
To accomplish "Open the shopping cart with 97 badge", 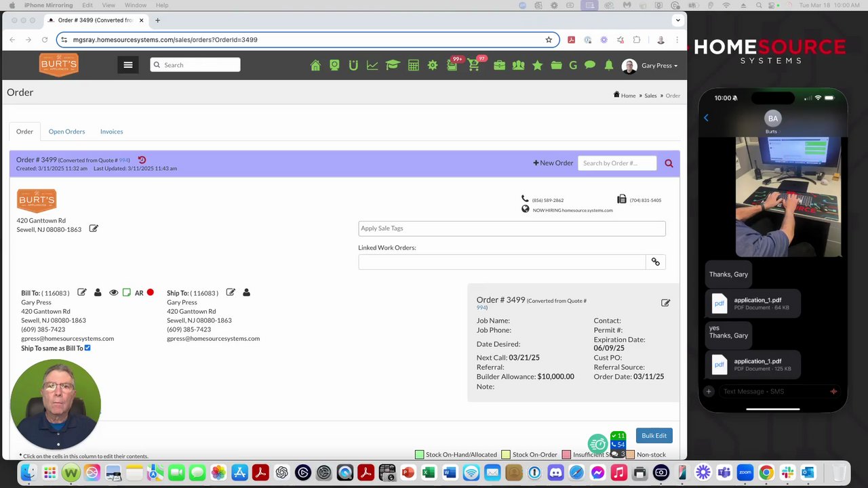I will click(475, 64).
